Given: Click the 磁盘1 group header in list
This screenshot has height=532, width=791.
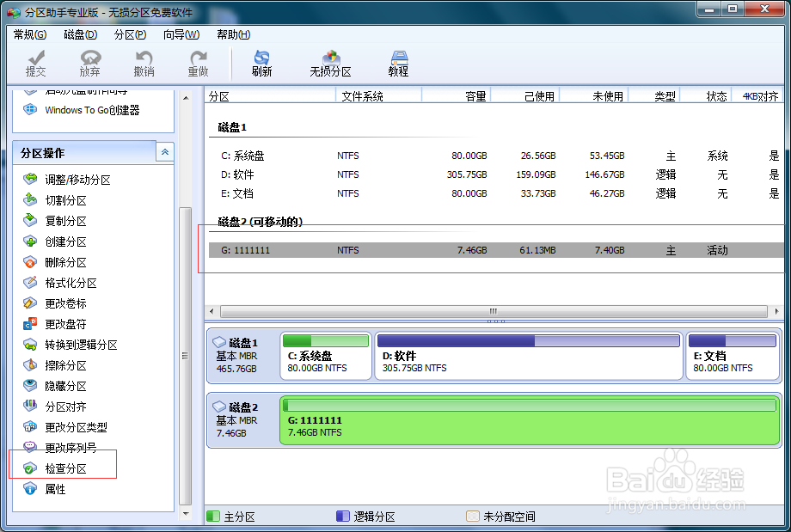Looking at the screenshot, I should tap(232, 127).
